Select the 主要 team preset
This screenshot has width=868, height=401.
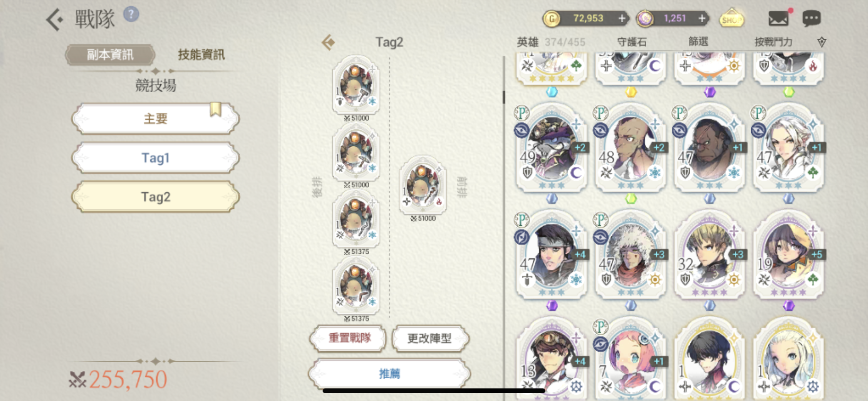(x=155, y=119)
